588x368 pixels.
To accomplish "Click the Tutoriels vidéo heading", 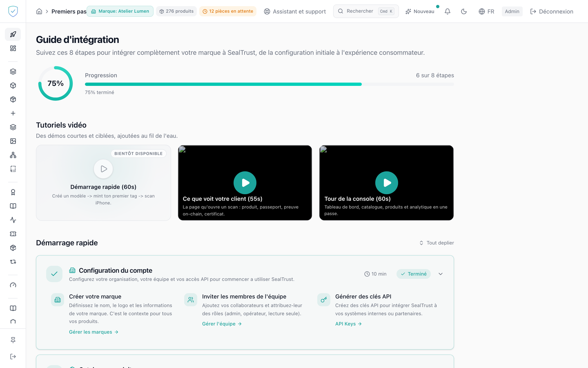I will click(x=61, y=125).
